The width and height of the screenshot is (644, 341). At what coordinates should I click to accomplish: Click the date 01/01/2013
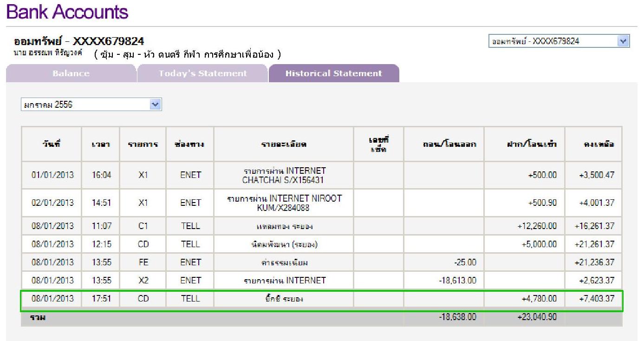tap(52, 175)
